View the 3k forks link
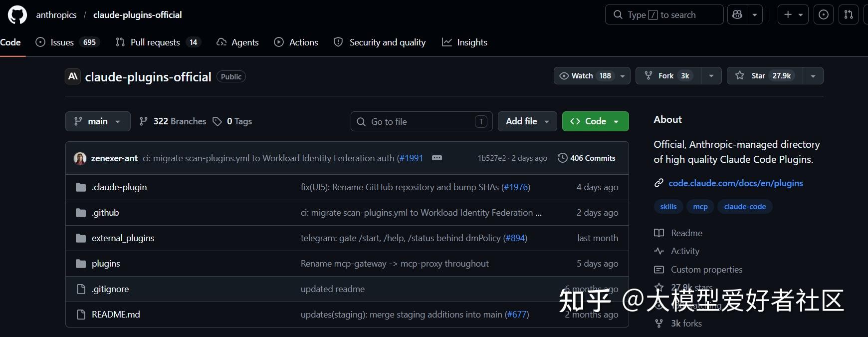The image size is (868, 337). pyautogui.click(x=678, y=324)
